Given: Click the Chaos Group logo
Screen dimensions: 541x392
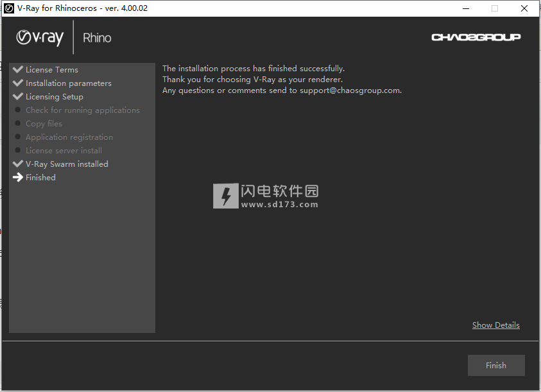Looking at the screenshot, I should pyautogui.click(x=476, y=37).
